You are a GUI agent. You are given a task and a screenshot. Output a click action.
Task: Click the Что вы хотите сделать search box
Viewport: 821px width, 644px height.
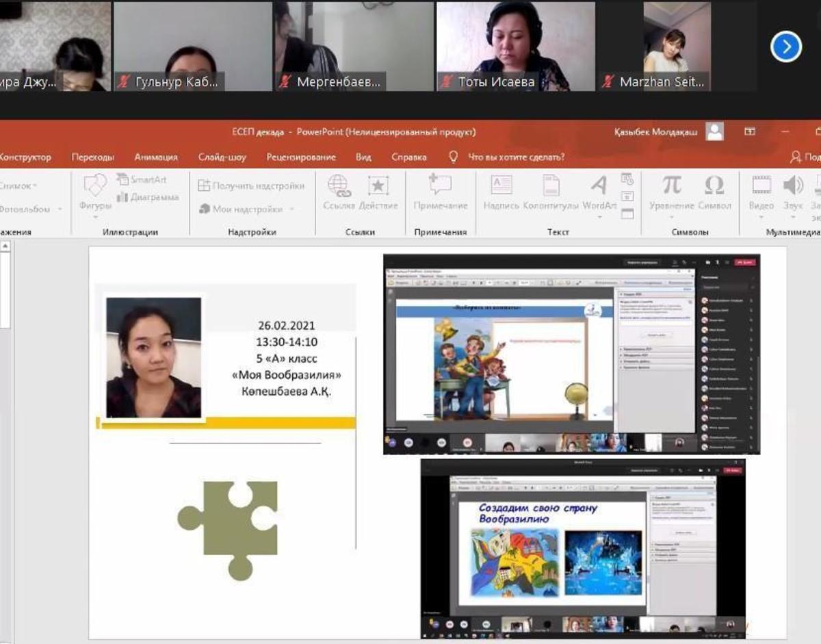(x=516, y=157)
